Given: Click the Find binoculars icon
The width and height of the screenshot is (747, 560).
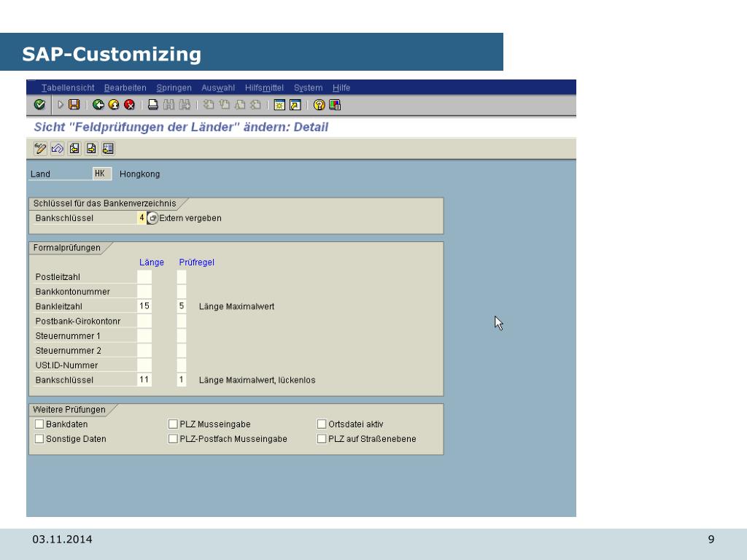Looking at the screenshot, I should [x=169, y=105].
